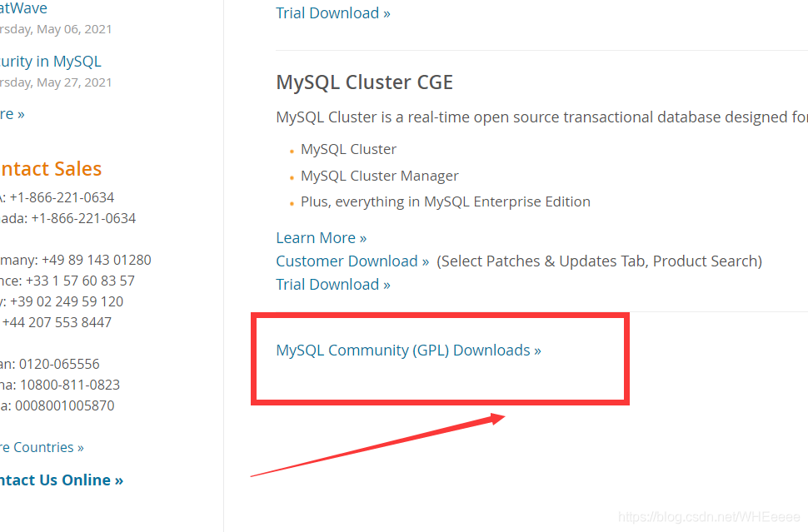This screenshot has width=808, height=532.
Task: Select phone number 10800-811-0823
Action: (x=70, y=385)
